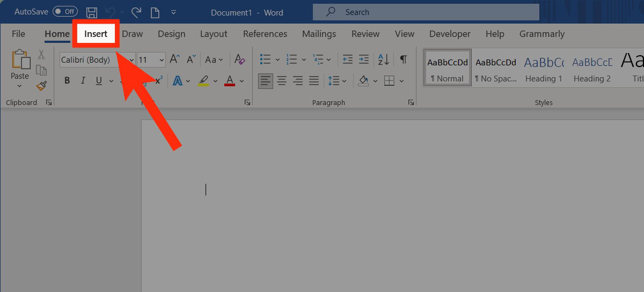The height and width of the screenshot is (292, 644).
Task: Click the Paste clipboard button
Action: tap(20, 64)
